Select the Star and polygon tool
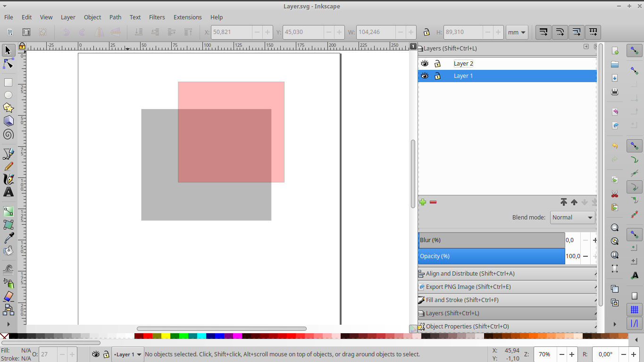Screen dimensions: 644x362 coord(8,108)
